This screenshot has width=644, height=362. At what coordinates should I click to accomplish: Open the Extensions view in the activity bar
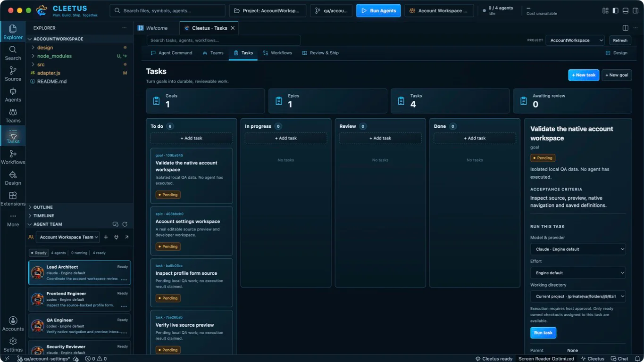(13, 198)
